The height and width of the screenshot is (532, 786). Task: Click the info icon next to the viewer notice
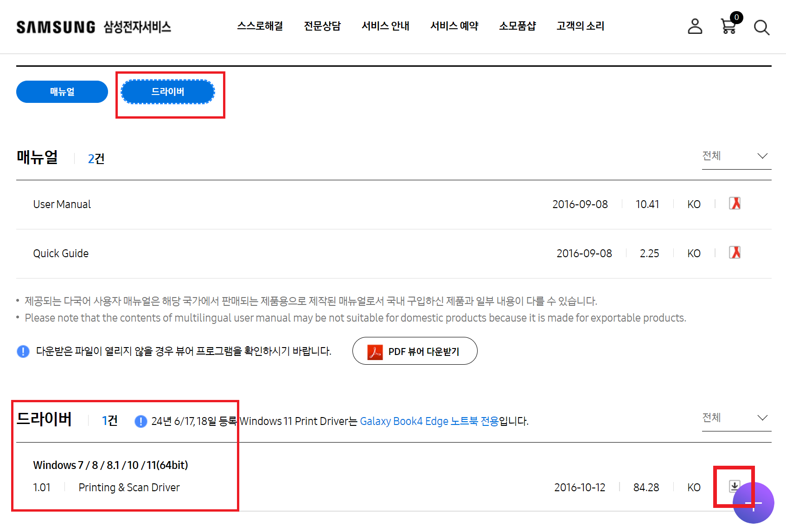pos(23,351)
